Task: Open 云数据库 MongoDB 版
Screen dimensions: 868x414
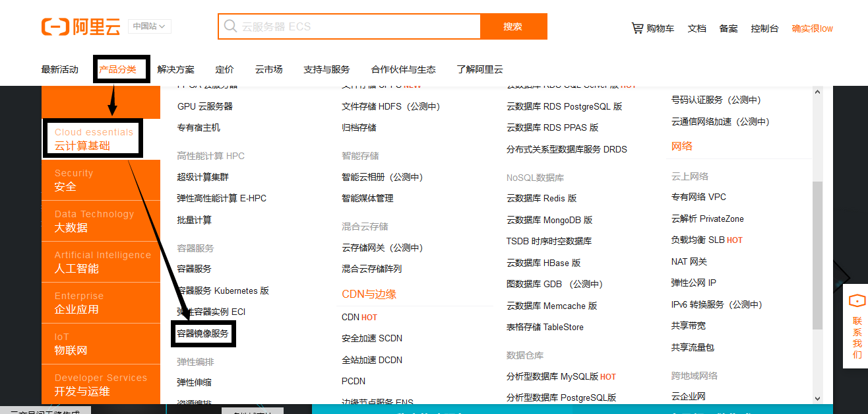Action: (549, 220)
